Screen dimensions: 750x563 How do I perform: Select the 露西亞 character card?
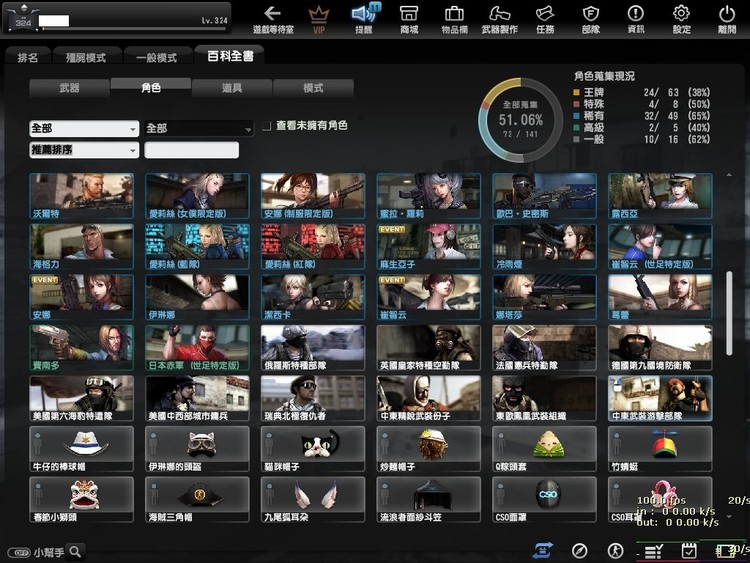[660, 196]
